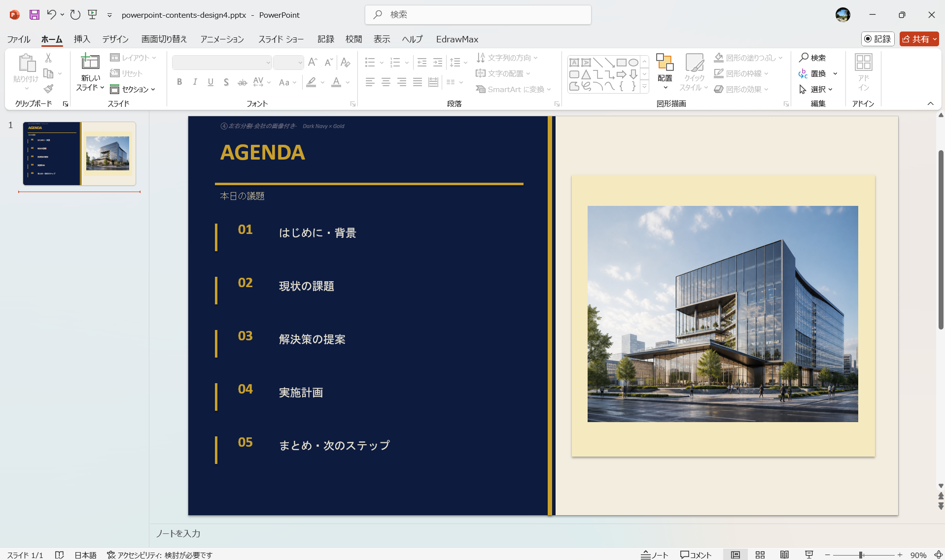Increase font size icon
945x560 pixels.
point(312,63)
